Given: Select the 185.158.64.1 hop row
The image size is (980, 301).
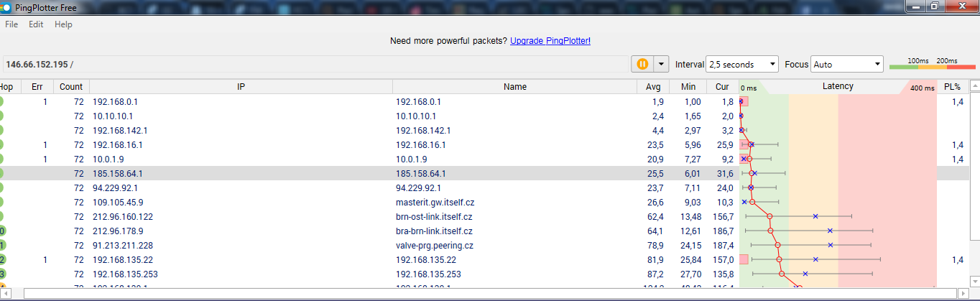Looking at the screenshot, I should (x=287, y=173).
